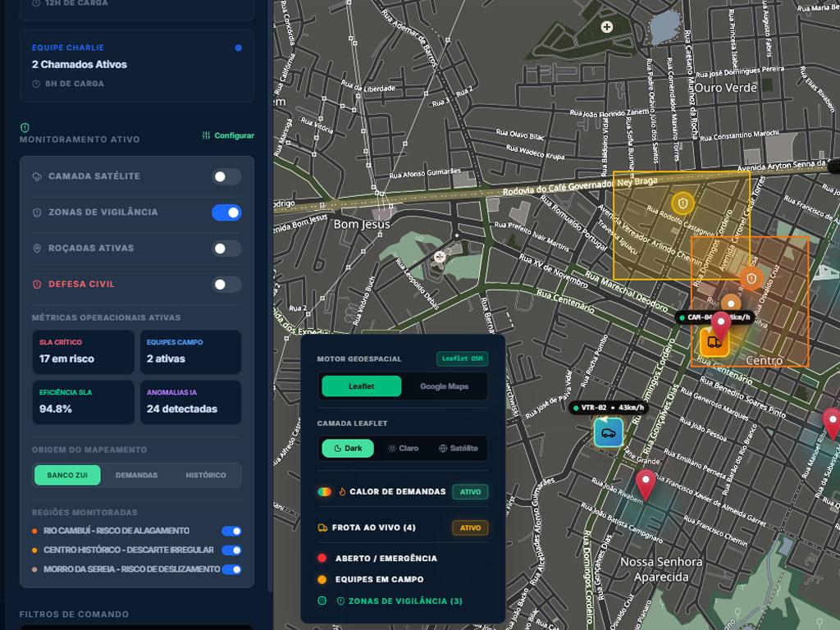
Task: Click the VTR-02 43km/h speed label
Action: [609, 408]
